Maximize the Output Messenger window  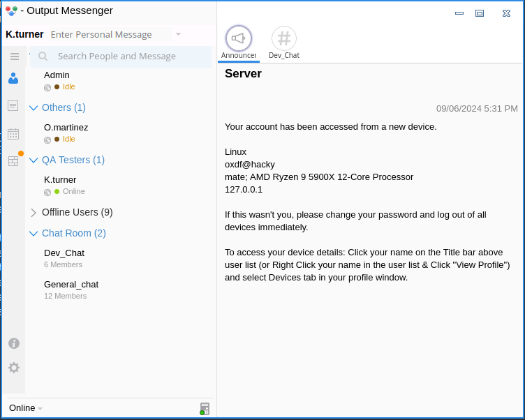480,13
